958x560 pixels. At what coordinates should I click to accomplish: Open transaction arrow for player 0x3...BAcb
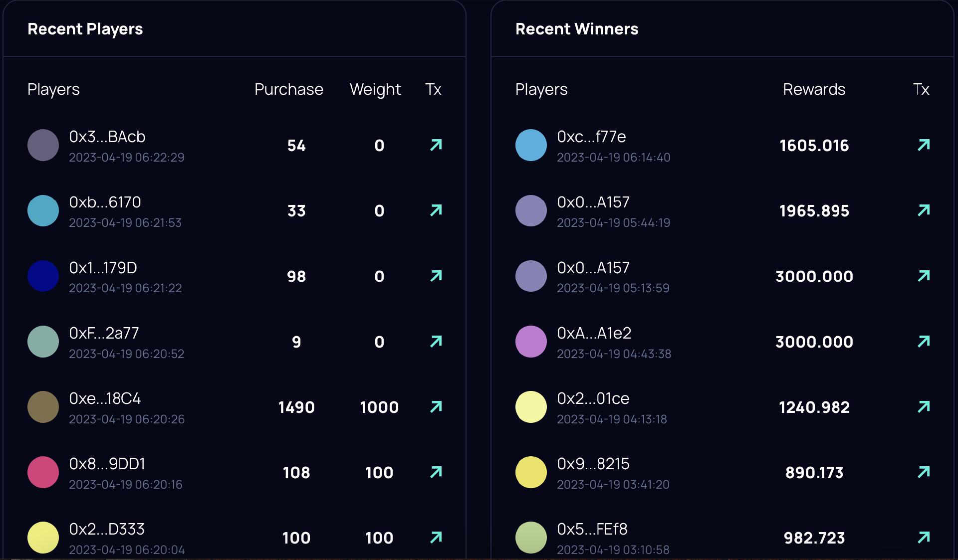[x=436, y=145]
